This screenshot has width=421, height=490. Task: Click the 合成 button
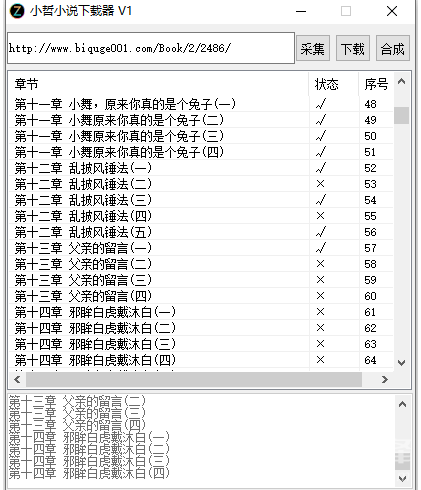click(393, 49)
